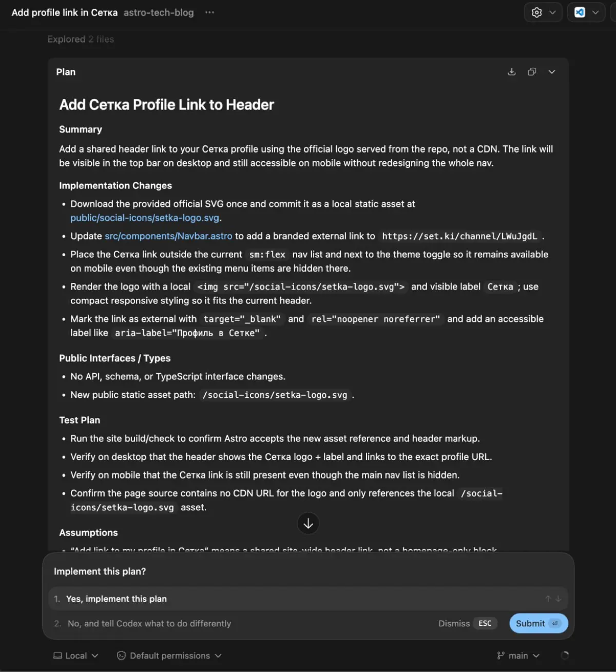Open project in VS Code icon
The image size is (616, 672).
(x=580, y=12)
